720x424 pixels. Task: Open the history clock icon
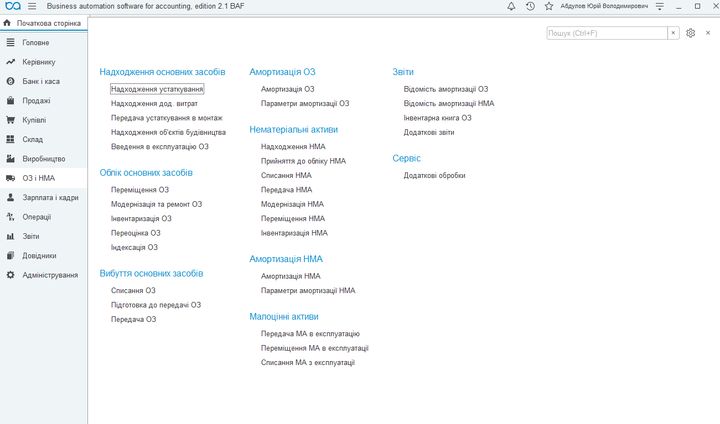tap(530, 6)
